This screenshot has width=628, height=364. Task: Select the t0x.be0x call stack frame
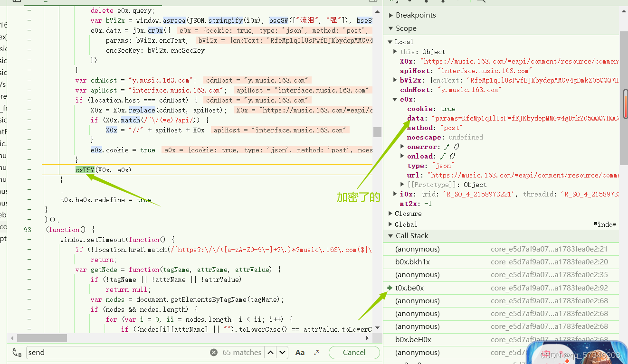click(501, 288)
